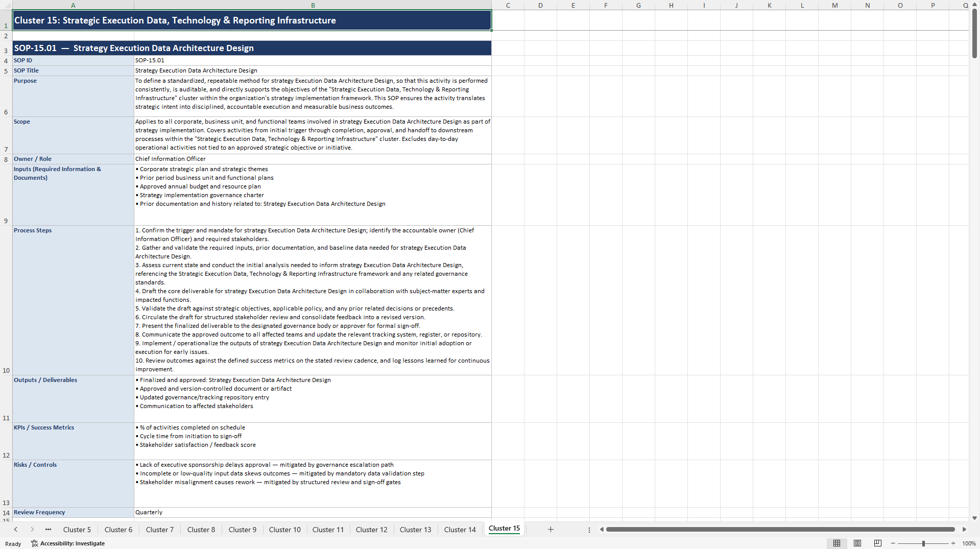Open Cluster 12 sheet tab
The image size is (980, 549).
(371, 530)
